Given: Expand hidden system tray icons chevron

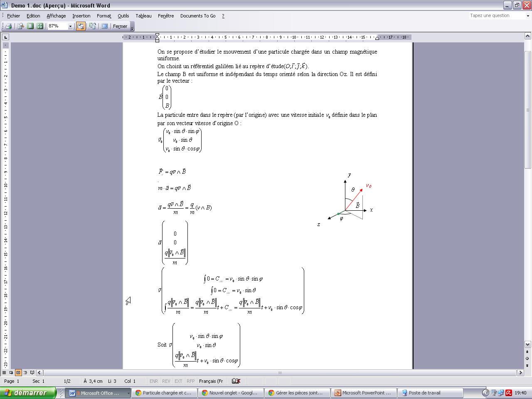Looking at the screenshot, I should (x=485, y=393).
